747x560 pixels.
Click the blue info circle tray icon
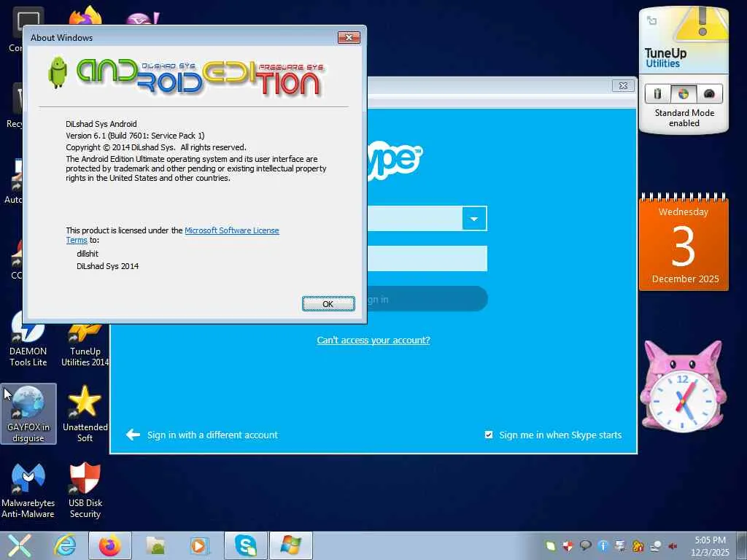(x=603, y=546)
